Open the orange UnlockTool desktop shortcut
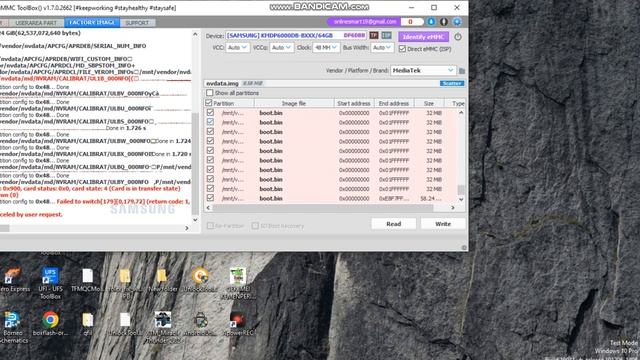Image resolution: width=640 pixels, height=360 pixels. [x=200, y=280]
